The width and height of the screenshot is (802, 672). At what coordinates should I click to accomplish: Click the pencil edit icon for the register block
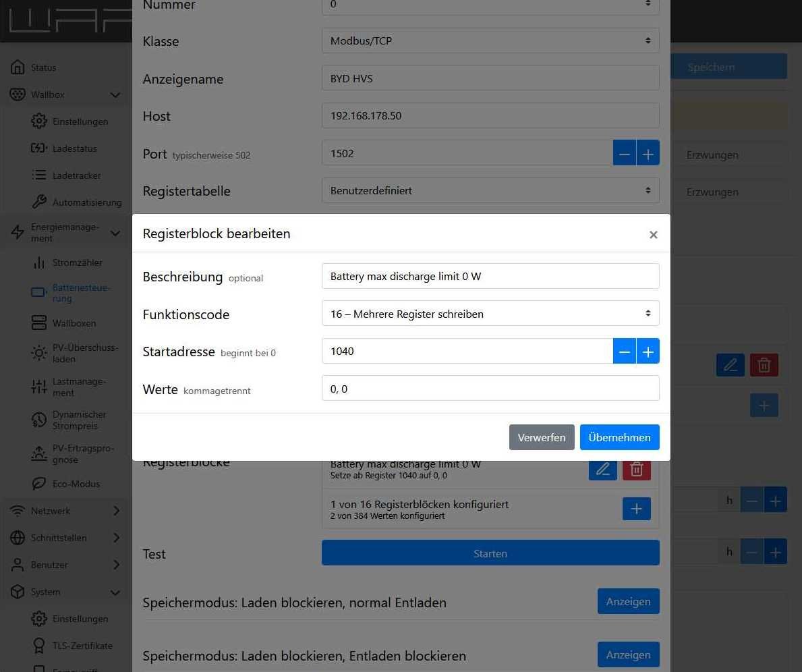click(x=602, y=470)
